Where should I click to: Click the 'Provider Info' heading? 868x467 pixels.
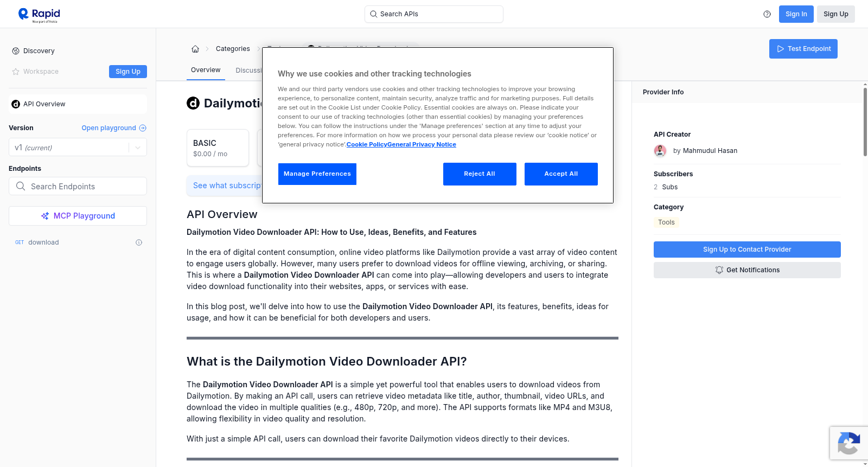[663, 92]
